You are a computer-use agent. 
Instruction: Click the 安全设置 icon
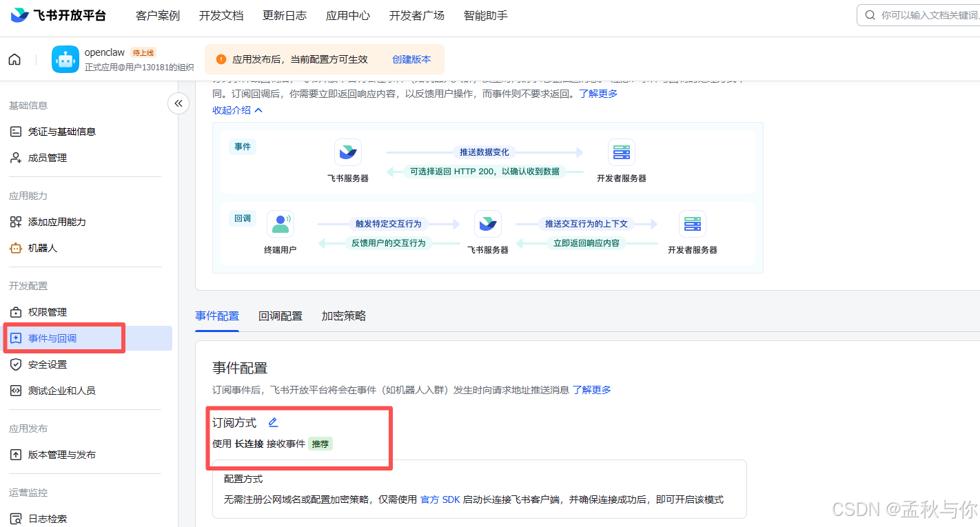(15, 364)
